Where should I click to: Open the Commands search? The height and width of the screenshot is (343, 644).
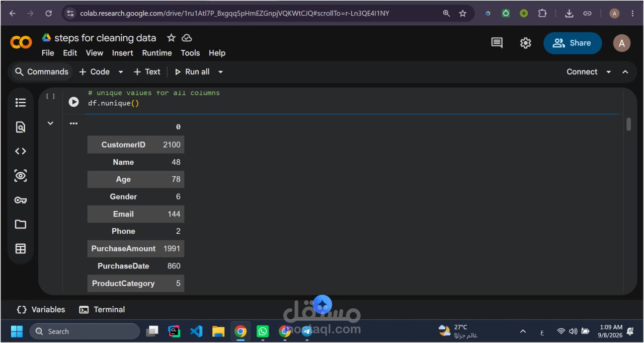tap(41, 72)
